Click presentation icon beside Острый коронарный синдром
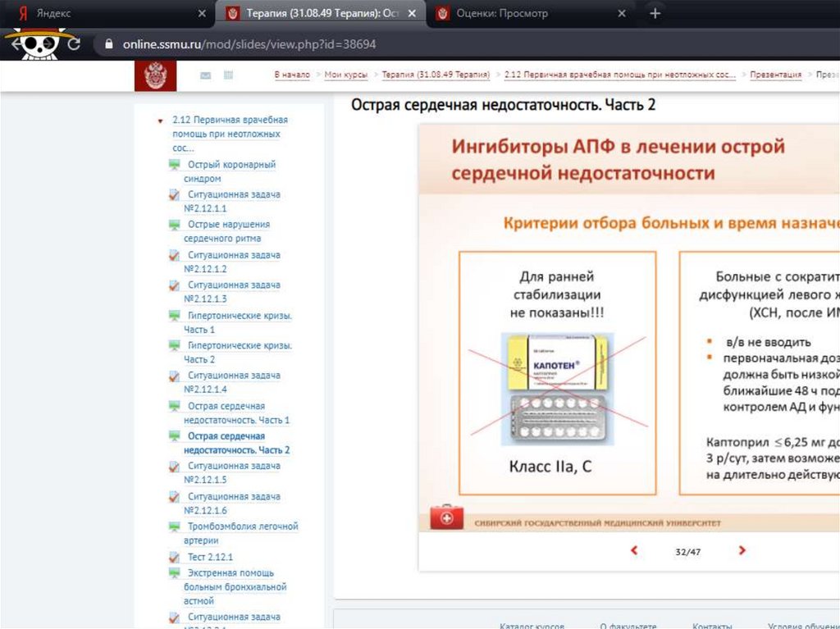The image size is (840, 629). 175,165
